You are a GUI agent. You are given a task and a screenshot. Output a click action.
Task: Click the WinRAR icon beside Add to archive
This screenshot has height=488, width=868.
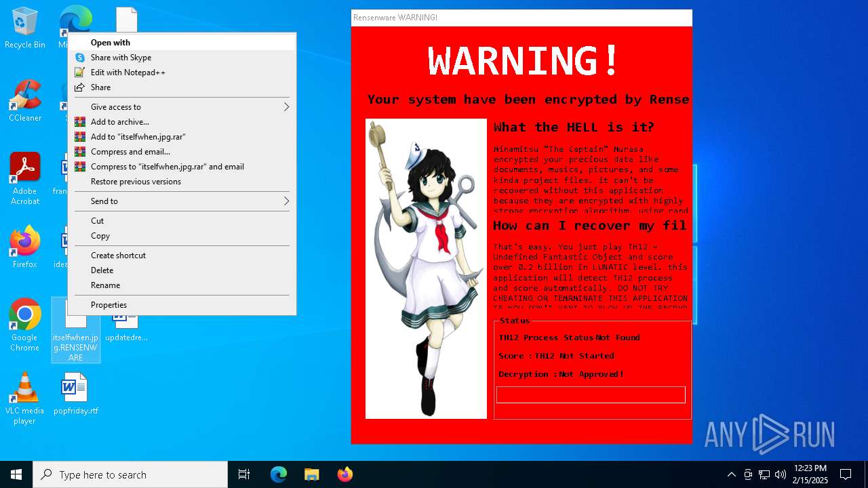tap(80, 122)
